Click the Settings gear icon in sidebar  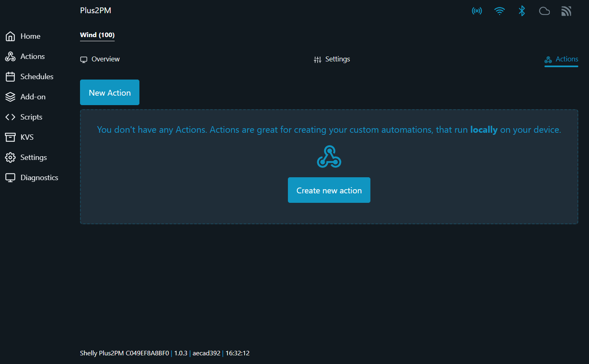click(10, 157)
